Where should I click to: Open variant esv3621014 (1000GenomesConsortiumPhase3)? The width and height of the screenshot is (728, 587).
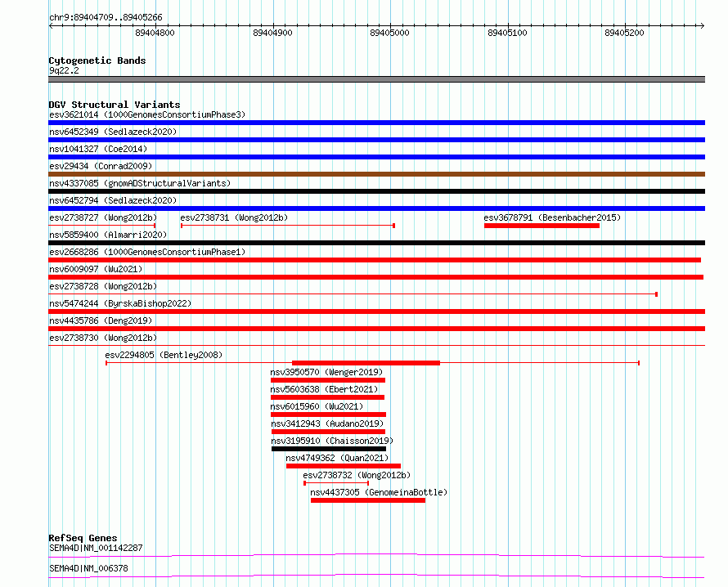click(x=147, y=114)
